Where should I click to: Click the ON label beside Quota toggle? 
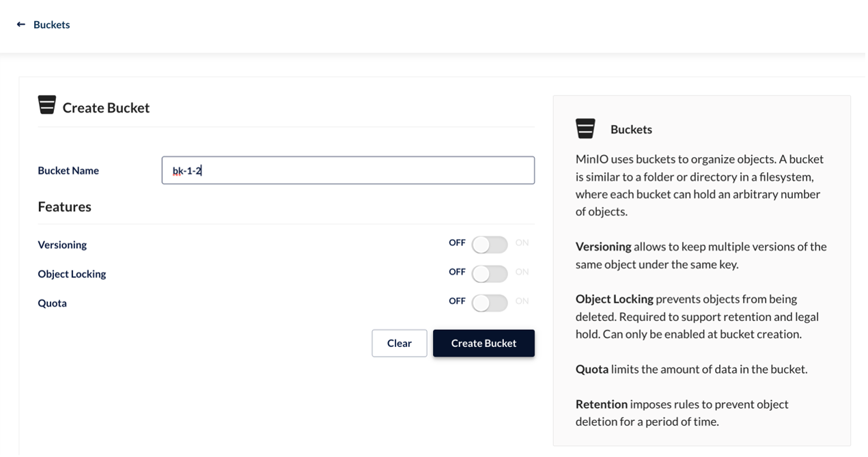(522, 301)
